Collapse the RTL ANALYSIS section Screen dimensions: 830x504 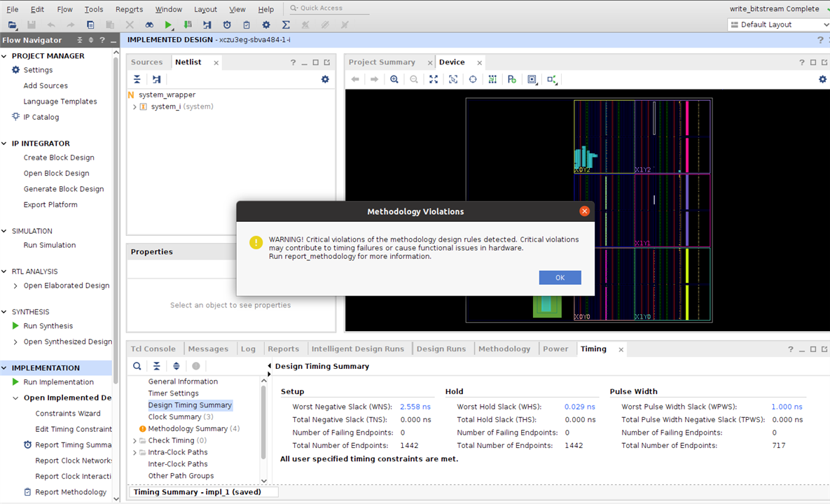[4, 272]
